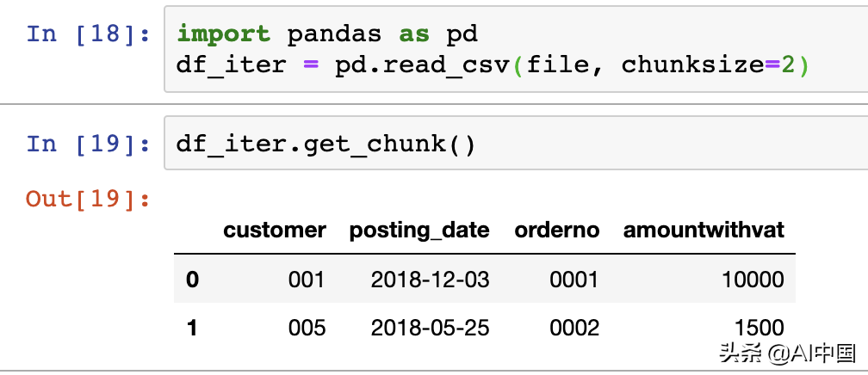Click the customer value 005
Screen dimensions: 868x375
(307, 329)
